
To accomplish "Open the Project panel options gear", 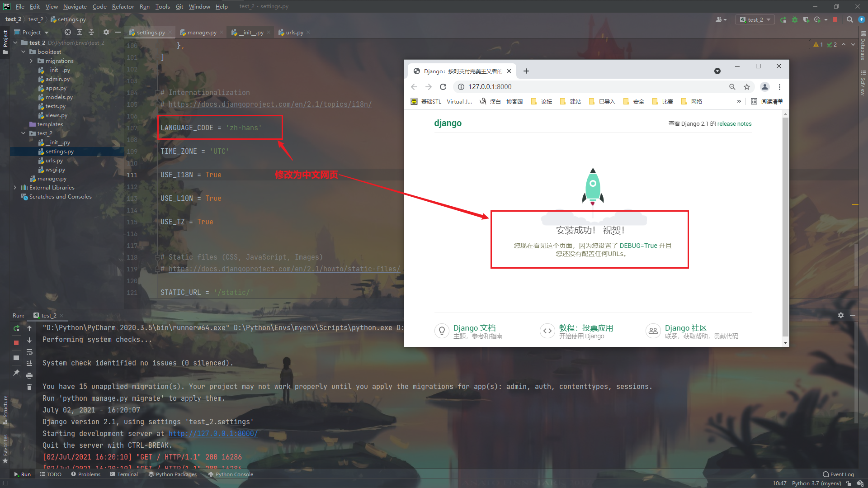I will tap(106, 32).
